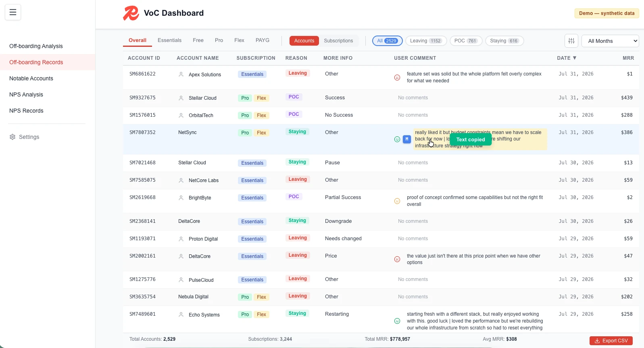
Task: Switch view to Accounts
Action: coord(304,41)
